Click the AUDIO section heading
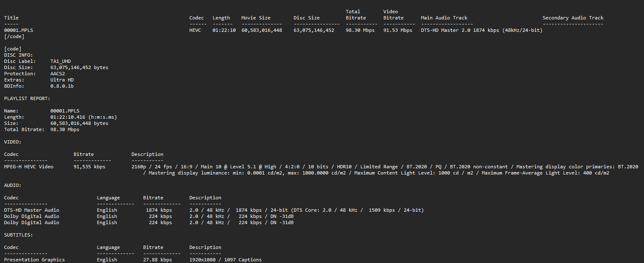644x263 pixels. pyautogui.click(x=13, y=185)
